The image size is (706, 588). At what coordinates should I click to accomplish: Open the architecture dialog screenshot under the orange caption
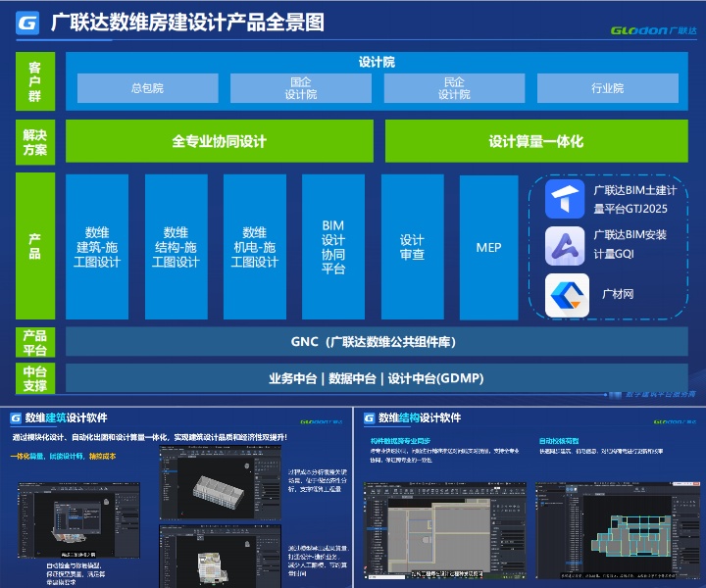(78, 520)
